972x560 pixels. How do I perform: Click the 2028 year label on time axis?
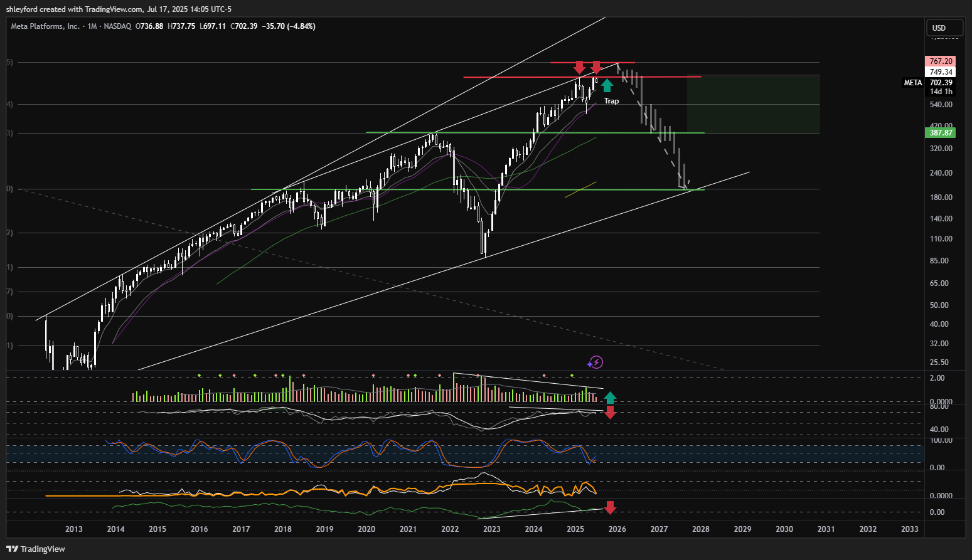pyautogui.click(x=701, y=529)
